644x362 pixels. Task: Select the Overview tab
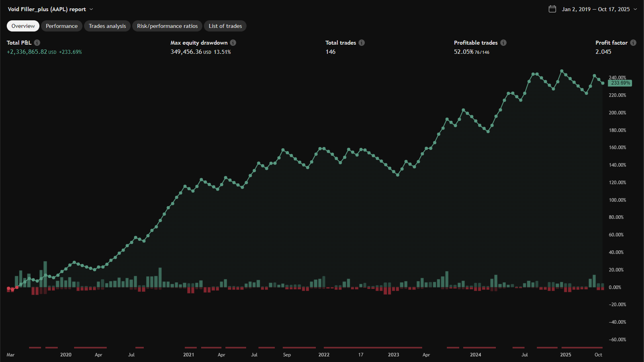point(23,26)
